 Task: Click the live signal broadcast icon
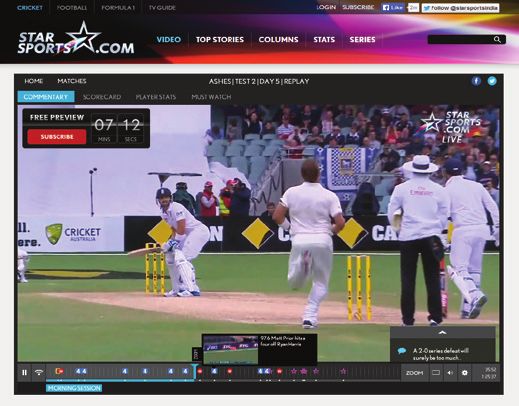click(x=39, y=372)
